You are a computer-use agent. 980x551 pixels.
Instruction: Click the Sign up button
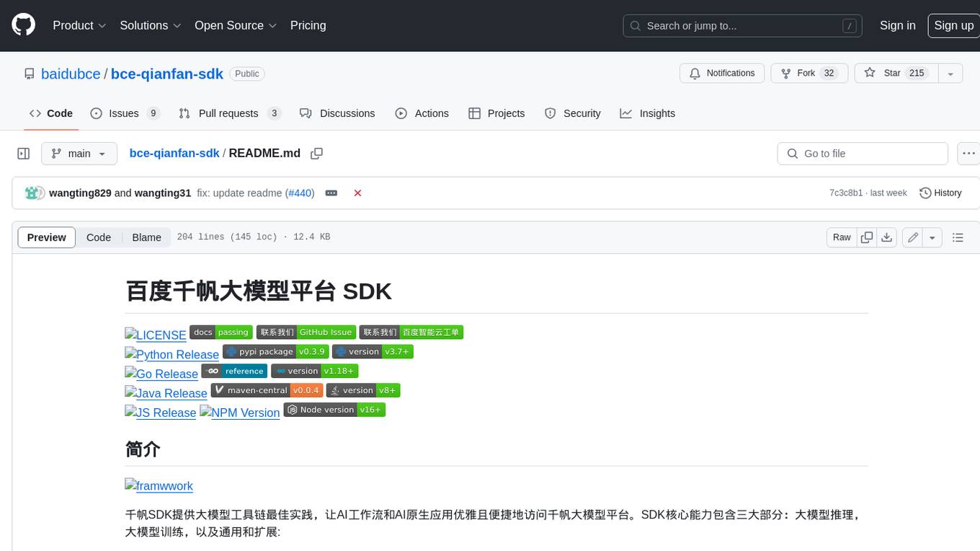point(953,25)
